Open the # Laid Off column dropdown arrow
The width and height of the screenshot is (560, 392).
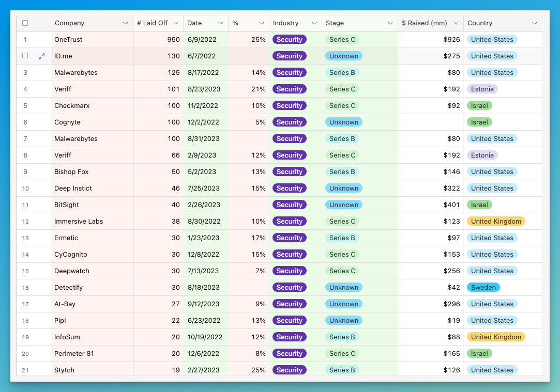pyautogui.click(x=176, y=23)
